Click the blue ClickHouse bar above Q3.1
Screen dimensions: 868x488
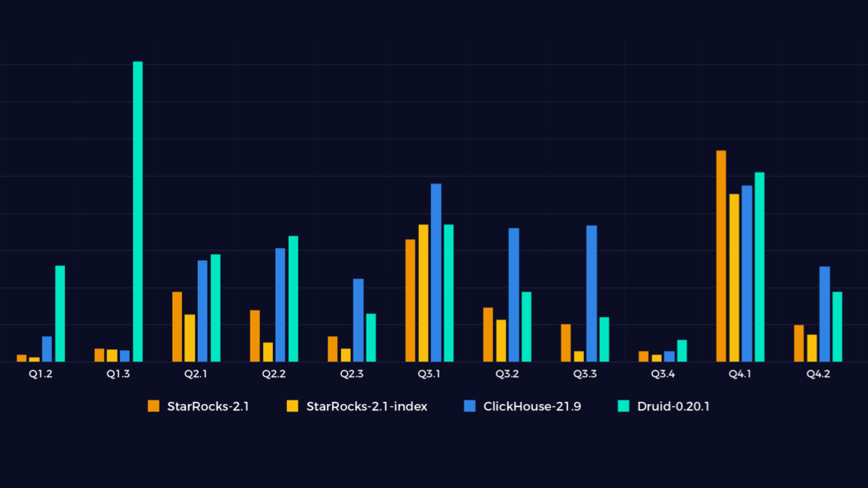coord(435,270)
